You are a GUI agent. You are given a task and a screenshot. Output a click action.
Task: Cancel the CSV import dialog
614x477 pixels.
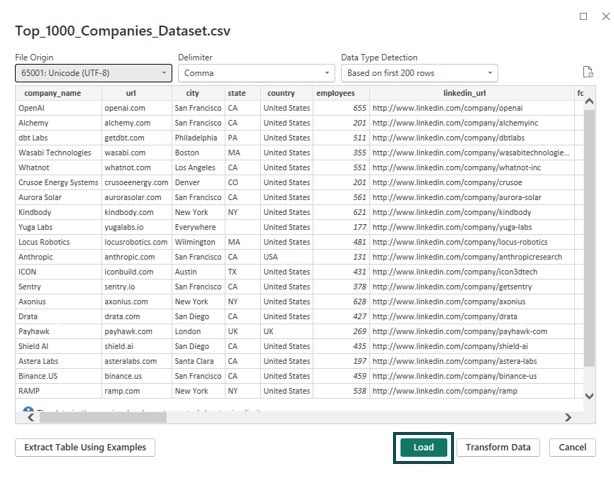click(x=572, y=447)
